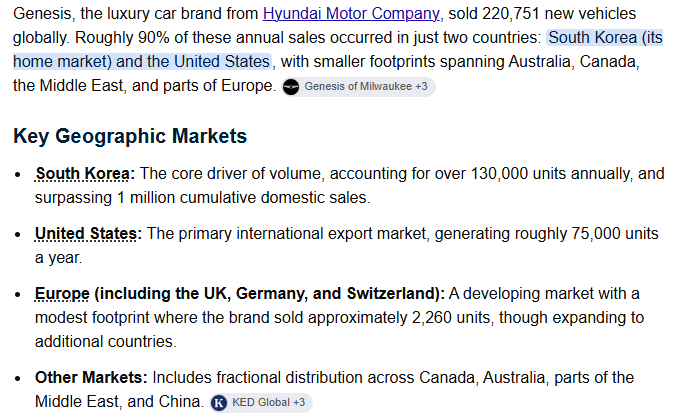
Task: Click the bold 'Other Markets:' label
Action: 91,378
